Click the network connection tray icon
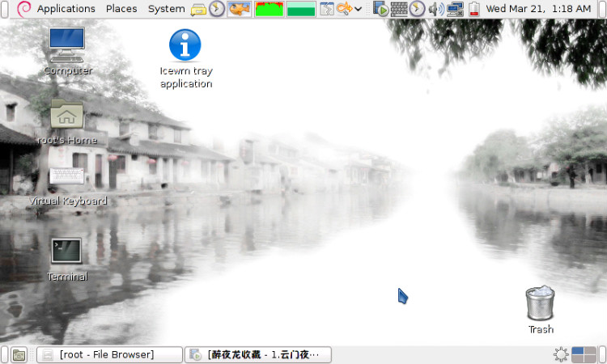 pyautogui.click(x=455, y=9)
